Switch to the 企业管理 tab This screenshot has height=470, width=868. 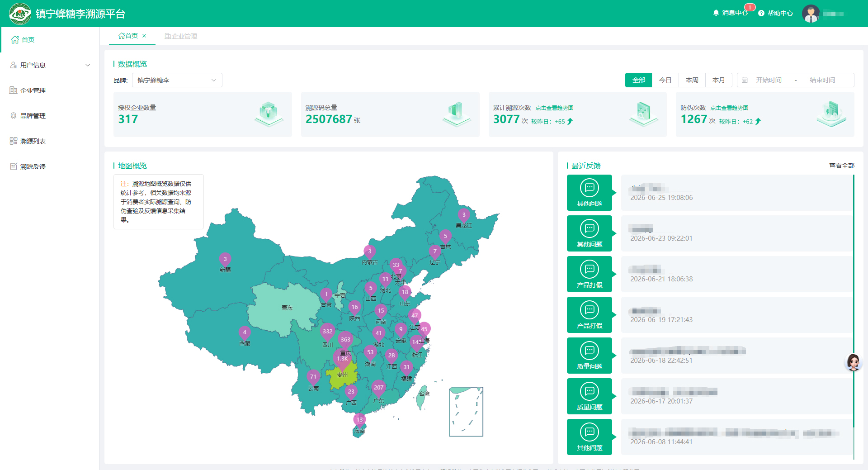click(181, 36)
